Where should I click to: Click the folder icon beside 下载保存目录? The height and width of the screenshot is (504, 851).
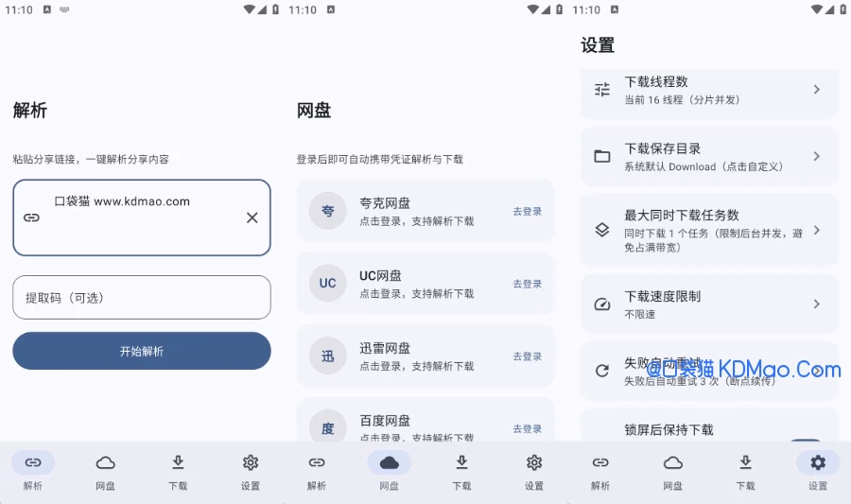pyautogui.click(x=602, y=156)
